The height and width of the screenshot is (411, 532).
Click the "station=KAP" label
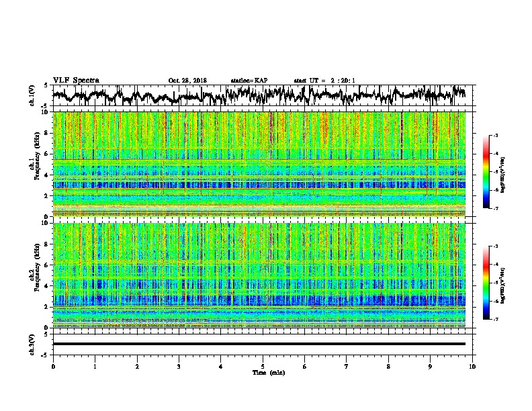(x=249, y=81)
